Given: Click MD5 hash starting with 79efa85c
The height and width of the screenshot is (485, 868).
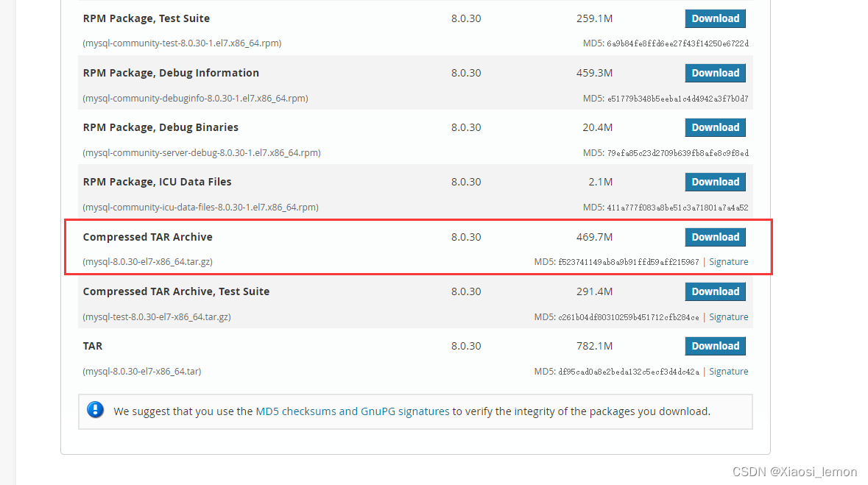Looking at the screenshot, I should [x=677, y=153].
